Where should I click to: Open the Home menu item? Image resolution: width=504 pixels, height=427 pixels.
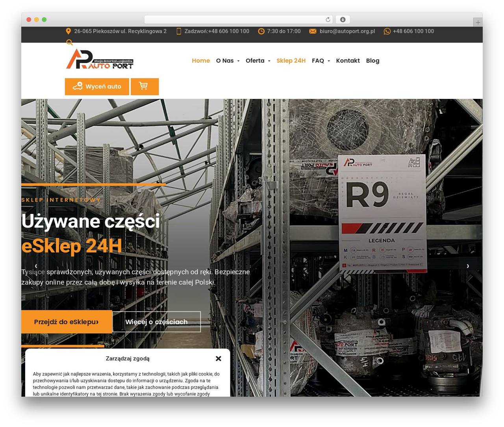[x=201, y=61]
